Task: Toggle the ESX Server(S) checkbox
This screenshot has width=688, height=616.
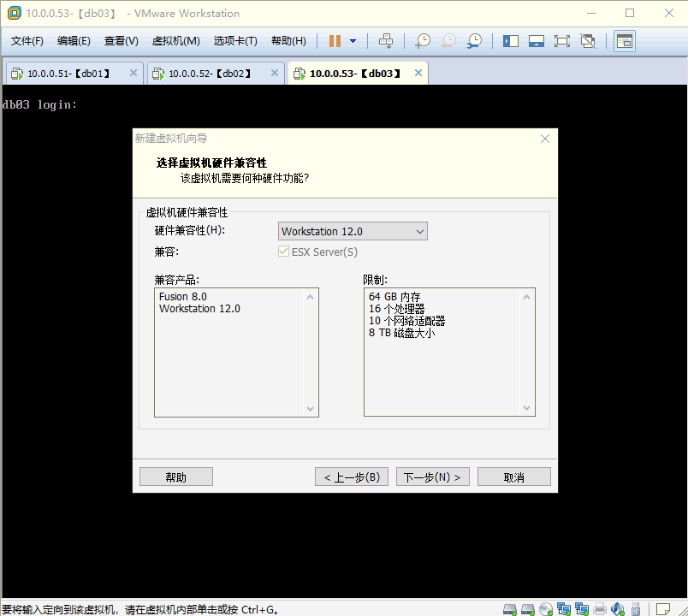Action: click(283, 252)
